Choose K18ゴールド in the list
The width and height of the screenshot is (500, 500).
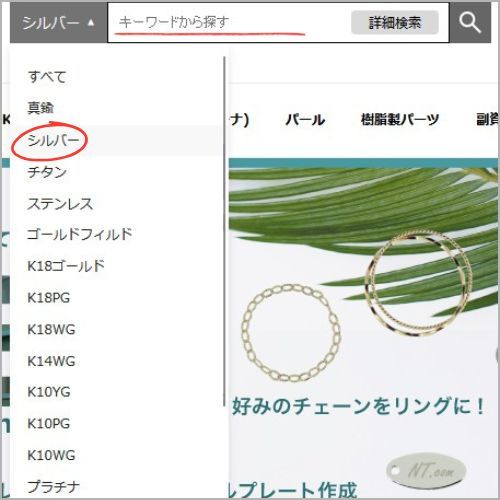pos(115,266)
